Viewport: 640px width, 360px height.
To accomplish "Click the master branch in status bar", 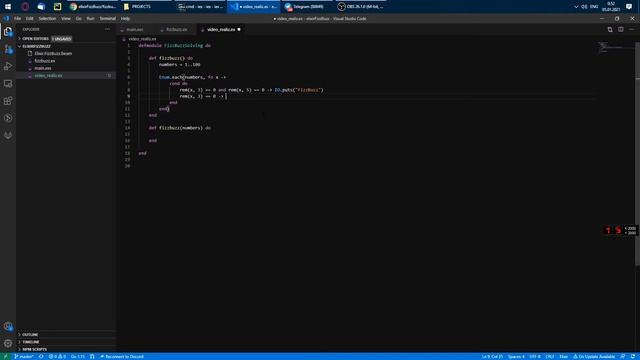I will tap(24, 356).
